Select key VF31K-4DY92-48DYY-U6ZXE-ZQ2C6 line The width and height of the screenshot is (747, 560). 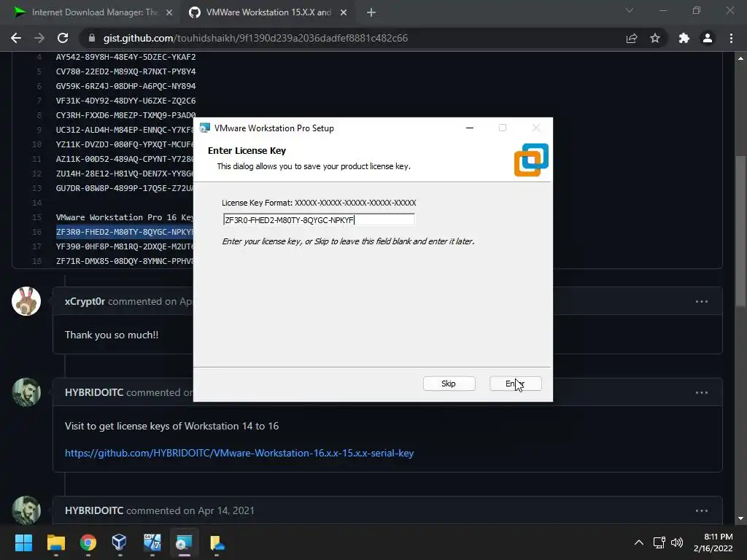tap(125, 101)
